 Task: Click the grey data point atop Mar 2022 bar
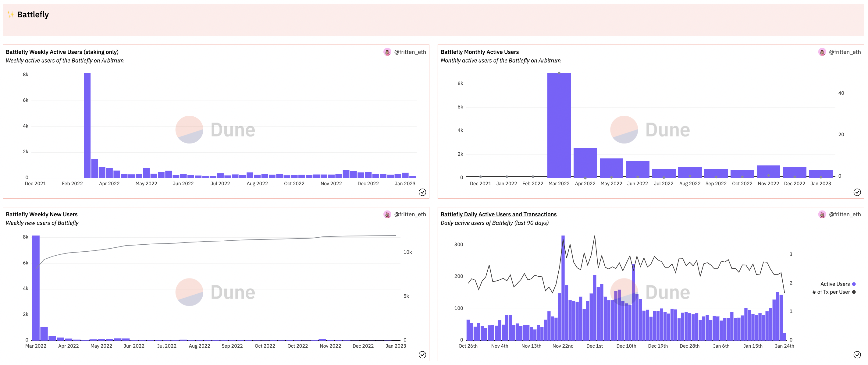[559, 73]
